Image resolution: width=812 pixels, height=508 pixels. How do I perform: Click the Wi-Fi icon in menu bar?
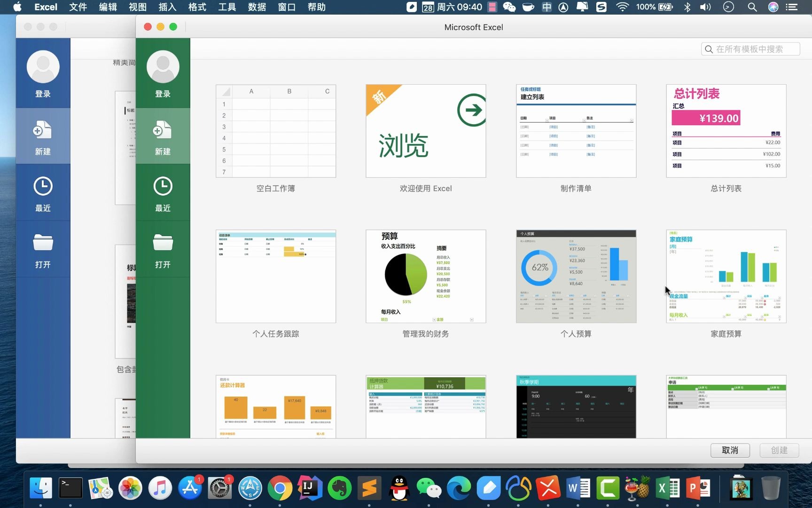622,7
